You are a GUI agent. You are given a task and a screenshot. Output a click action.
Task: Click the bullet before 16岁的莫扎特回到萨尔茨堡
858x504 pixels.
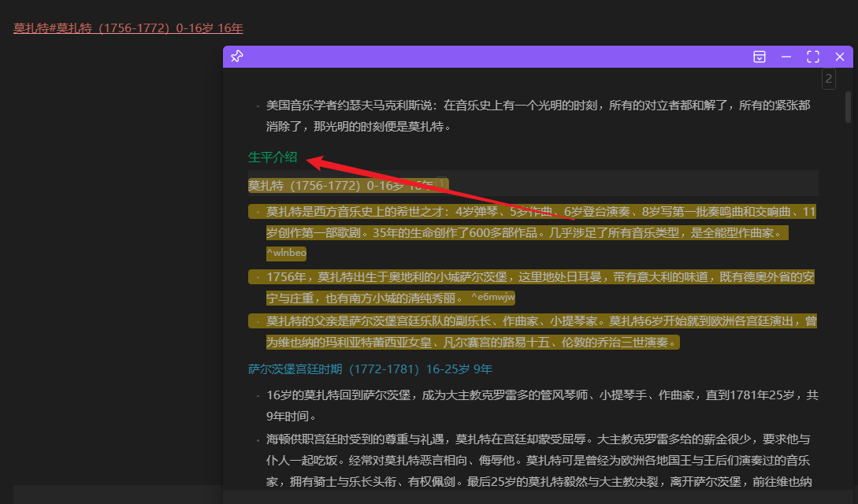tap(258, 396)
